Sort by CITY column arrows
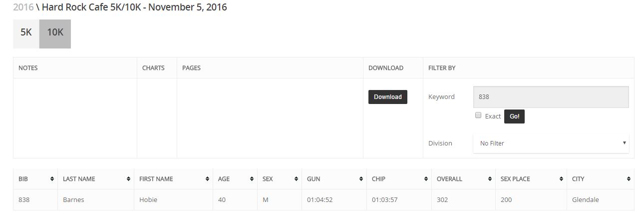 coord(628,179)
